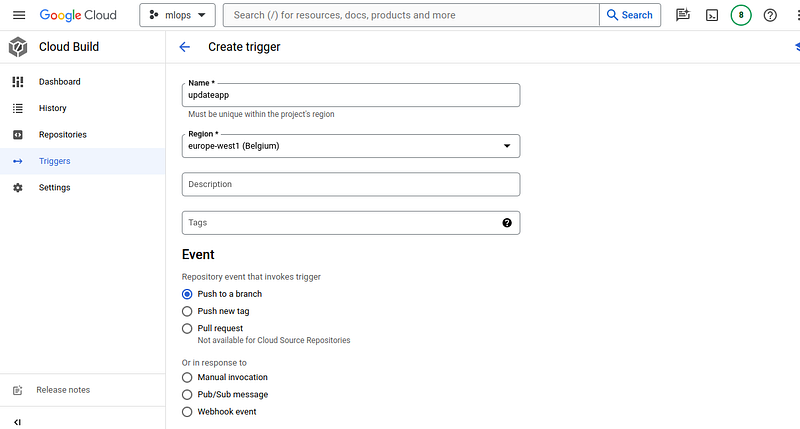The height and width of the screenshot is (429, 800).
Task: Click 'Or in response to' label
Action: 214,363
